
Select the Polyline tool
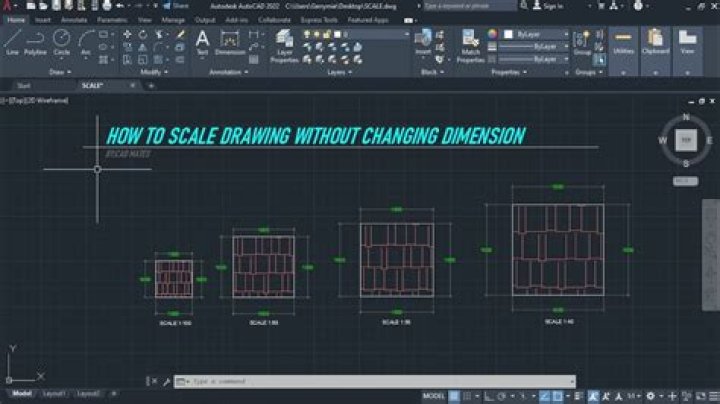(35, 42)
